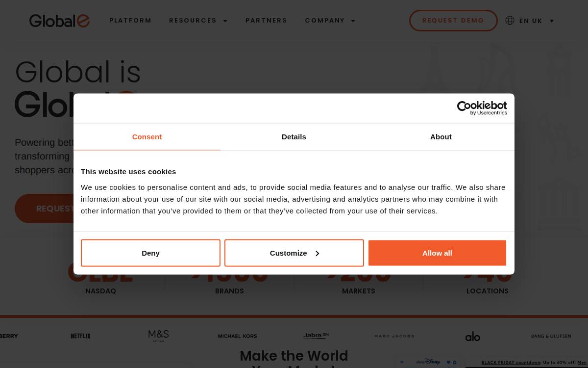Click the Request Demo header button

click(x=453, y=21)
